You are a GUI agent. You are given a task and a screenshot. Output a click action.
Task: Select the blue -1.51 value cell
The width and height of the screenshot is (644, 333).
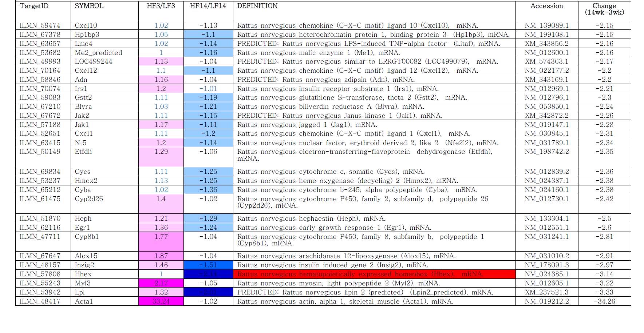[208, 265]
